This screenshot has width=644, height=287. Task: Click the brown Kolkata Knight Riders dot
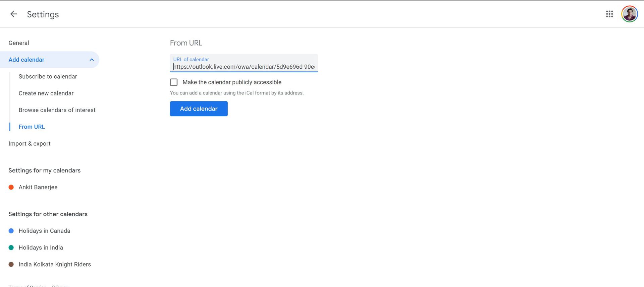[x=11, y=264]
